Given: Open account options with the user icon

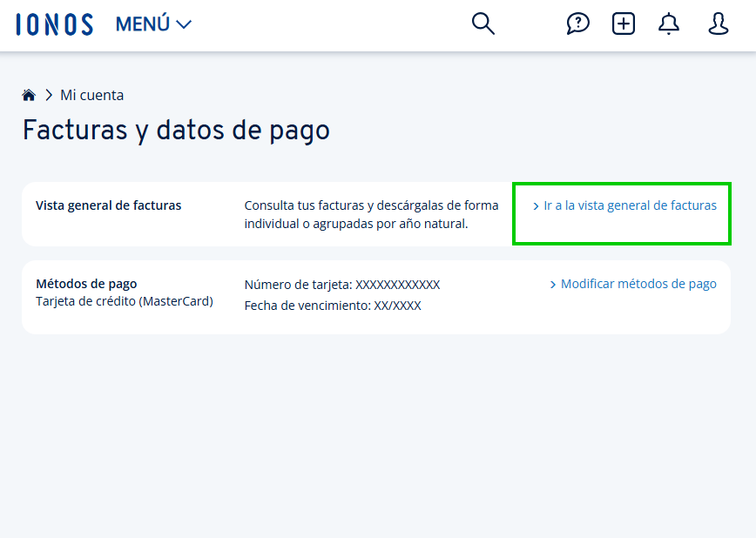Looking at the screenshot, I should 718,24.
